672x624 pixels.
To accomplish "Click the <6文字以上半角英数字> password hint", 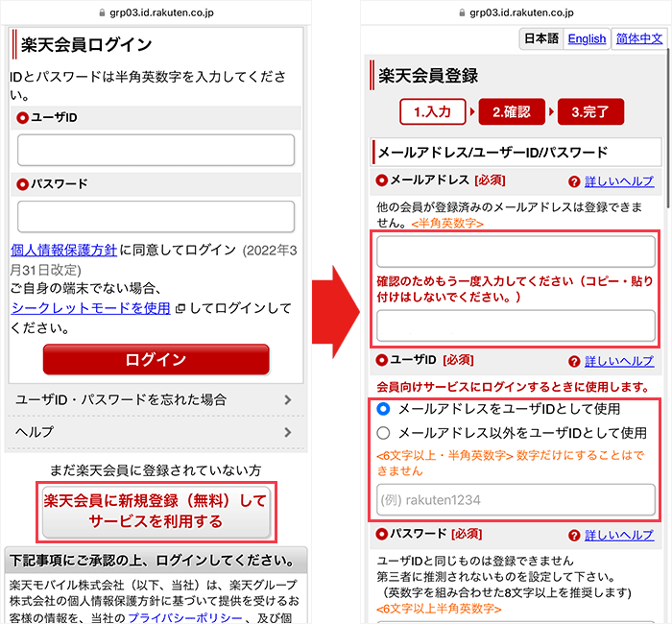I will click(x=439, y=609).
